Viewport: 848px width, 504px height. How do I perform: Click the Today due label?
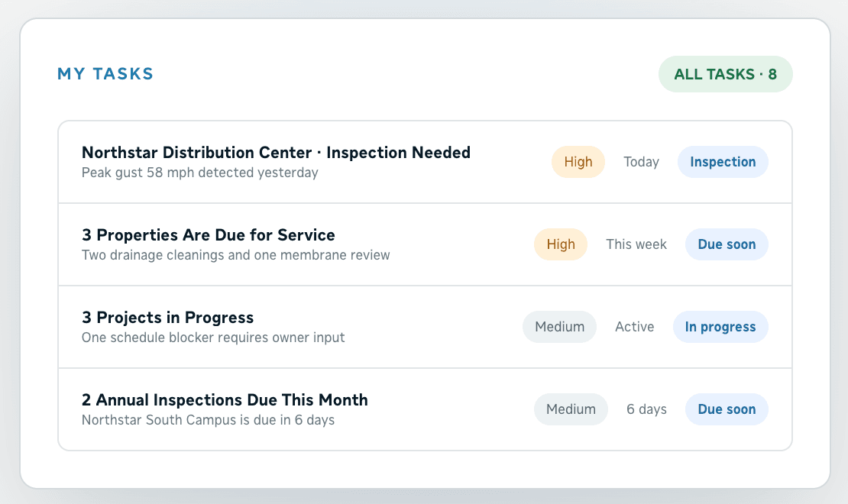[641, 162]
